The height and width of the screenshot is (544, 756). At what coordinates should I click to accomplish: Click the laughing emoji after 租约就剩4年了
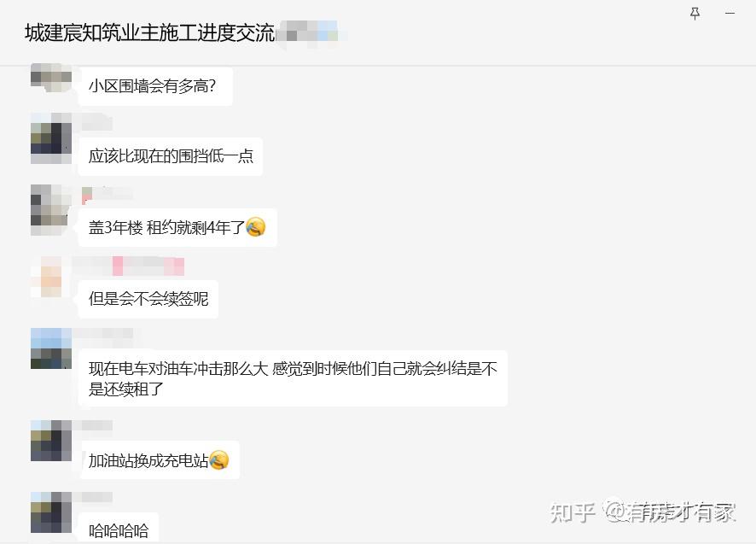pos(255,227)
